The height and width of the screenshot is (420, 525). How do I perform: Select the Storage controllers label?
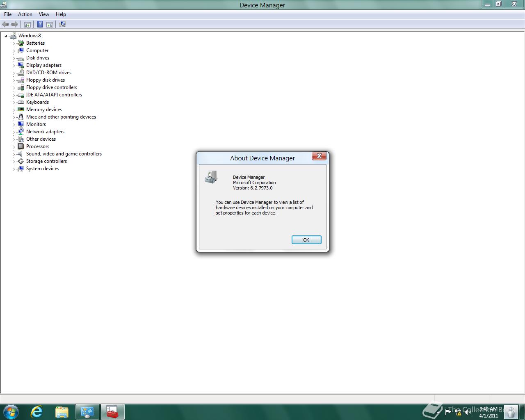pos(46,161)
